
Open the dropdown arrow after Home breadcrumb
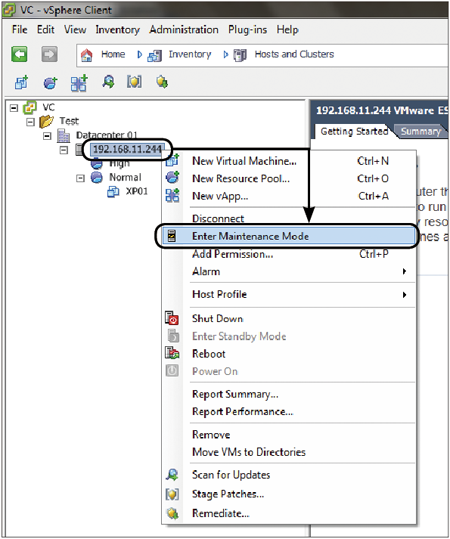139,55
